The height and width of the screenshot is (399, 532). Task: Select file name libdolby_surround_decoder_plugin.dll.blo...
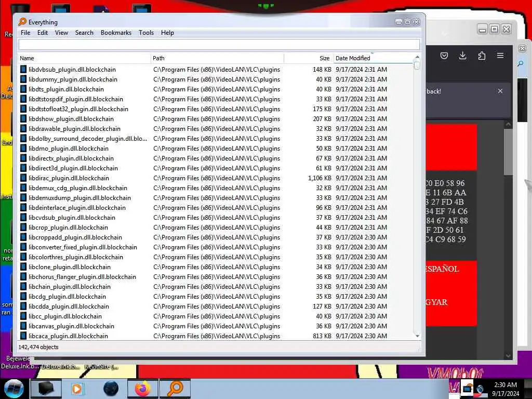tap(88, 138)
